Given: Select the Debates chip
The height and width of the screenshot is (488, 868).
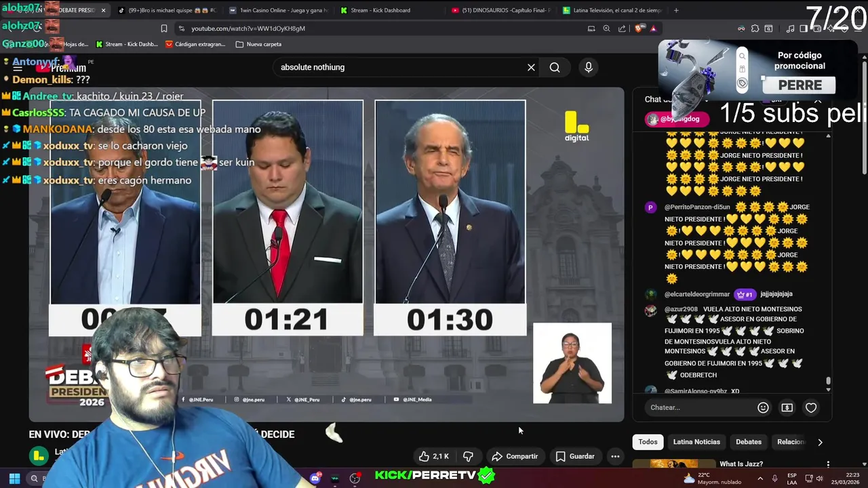Looking at the screenshot, I should click(x=749, y=442).
